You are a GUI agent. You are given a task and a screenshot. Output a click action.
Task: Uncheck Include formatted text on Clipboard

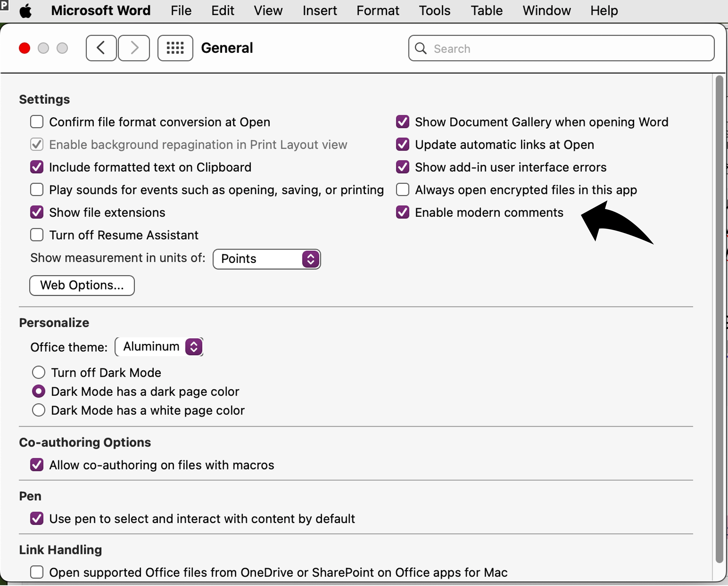[x=37, y=167]
